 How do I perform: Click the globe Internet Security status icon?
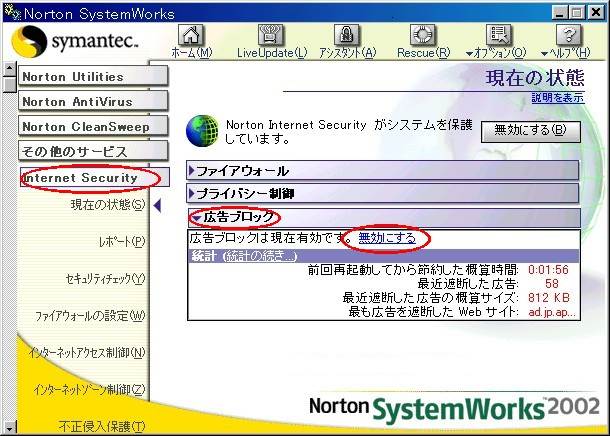coord(202,131)
